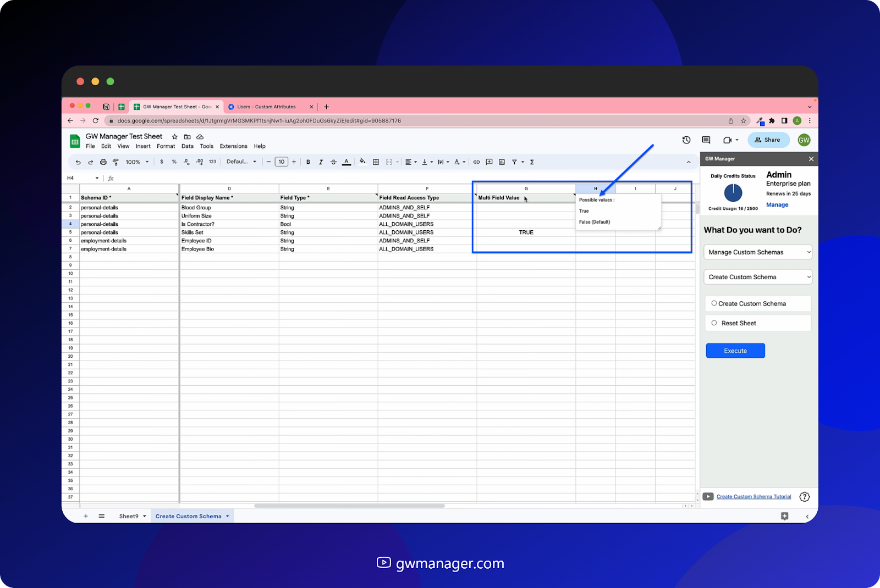The width and height of the screenshot is (880, 588).
Task: Click the horizontal scrollbar of the sheet
Action: tap(349, 506)
